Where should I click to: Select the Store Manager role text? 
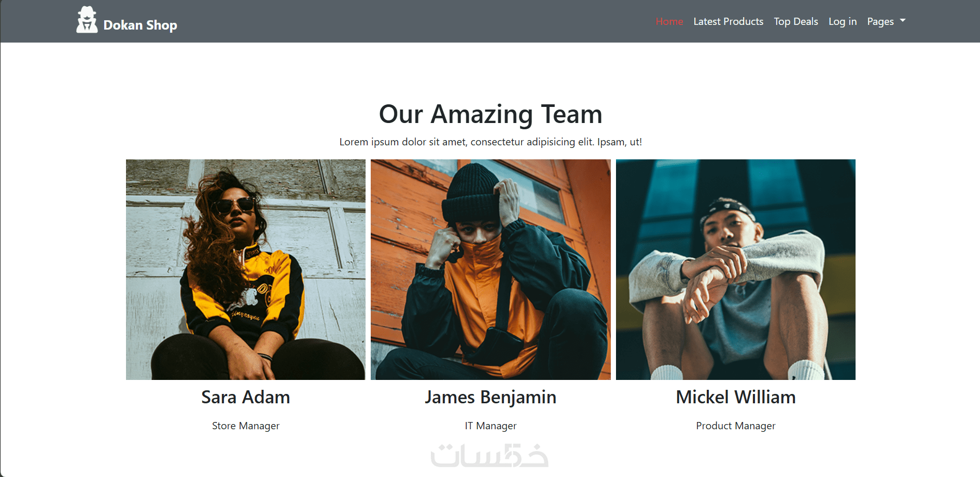click(246, 426)
